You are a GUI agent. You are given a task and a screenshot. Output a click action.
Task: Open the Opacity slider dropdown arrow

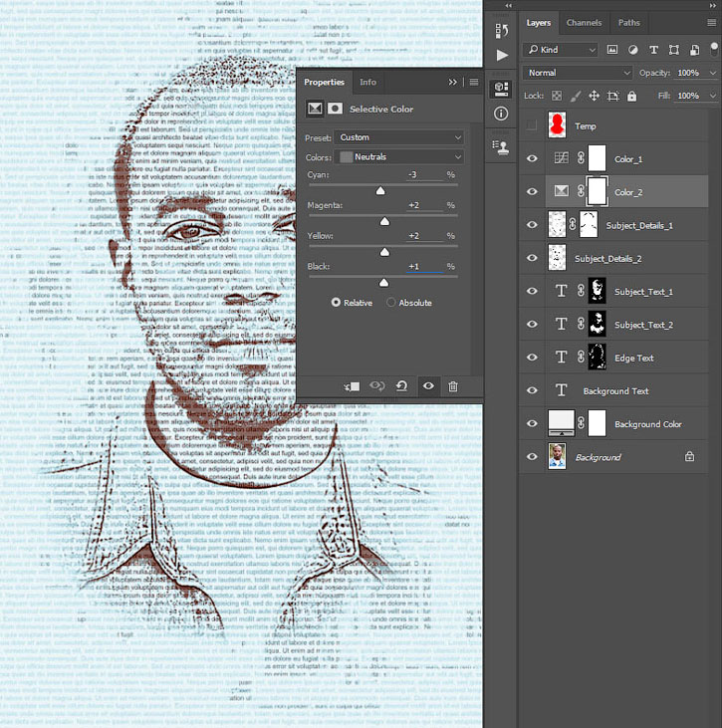click(712, 73)
